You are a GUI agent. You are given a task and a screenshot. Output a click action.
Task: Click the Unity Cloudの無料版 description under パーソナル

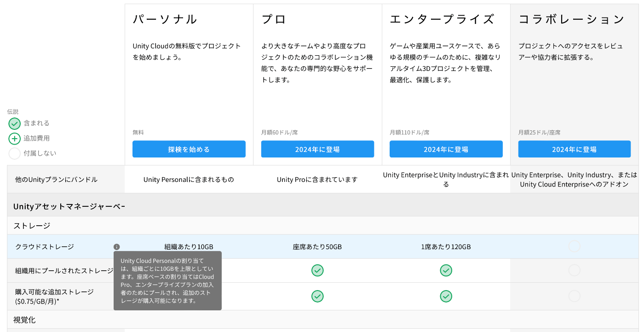click(187, 52)
